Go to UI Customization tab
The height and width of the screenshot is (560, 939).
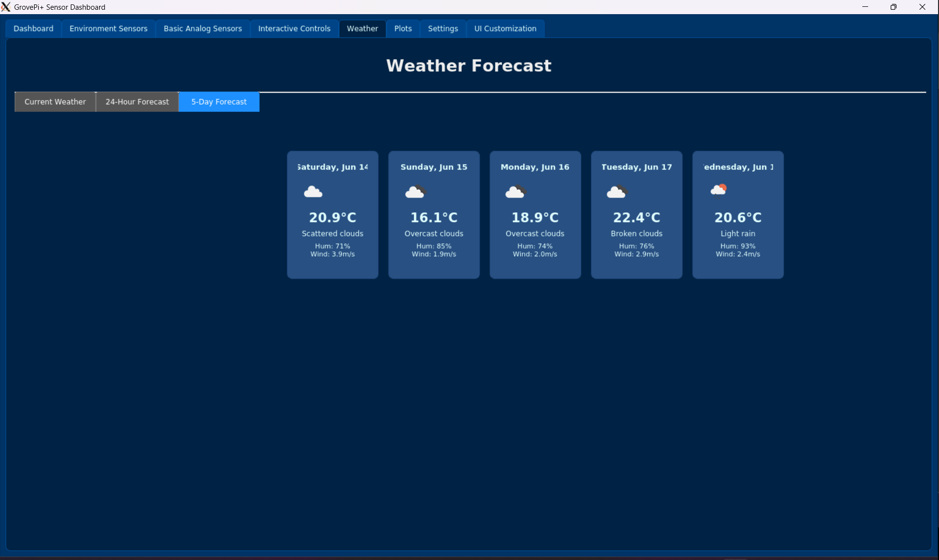(505, 28)
